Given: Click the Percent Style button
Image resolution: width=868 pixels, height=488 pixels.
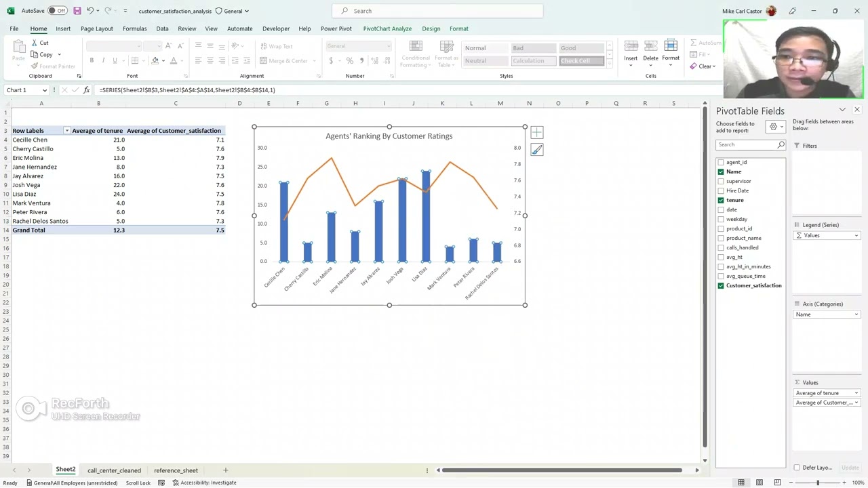Looking at the screenshot, I should point(350,60).
